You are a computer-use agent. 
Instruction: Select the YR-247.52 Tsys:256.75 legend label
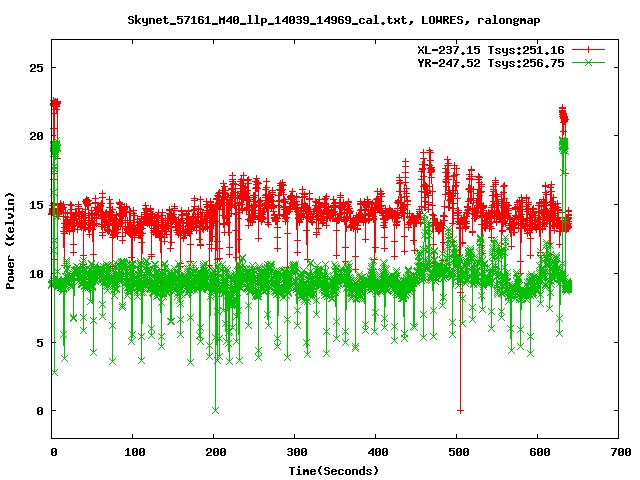491,63
